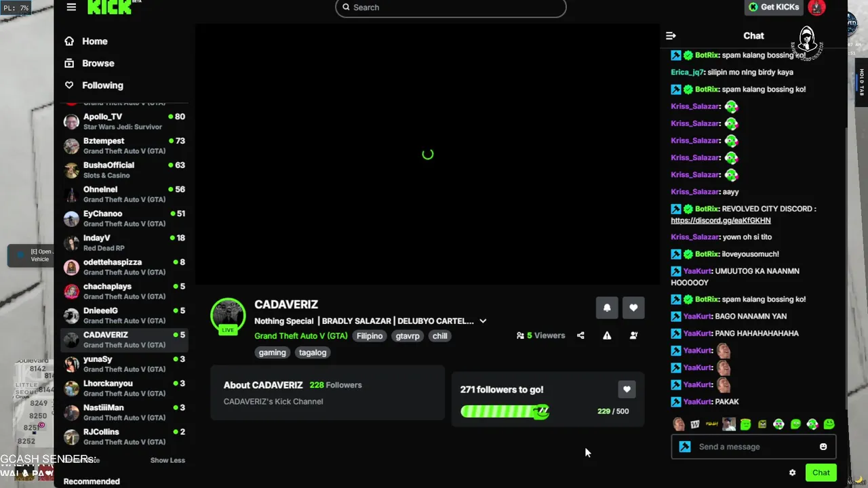Expand the stream title chevron

click(483, 321)
